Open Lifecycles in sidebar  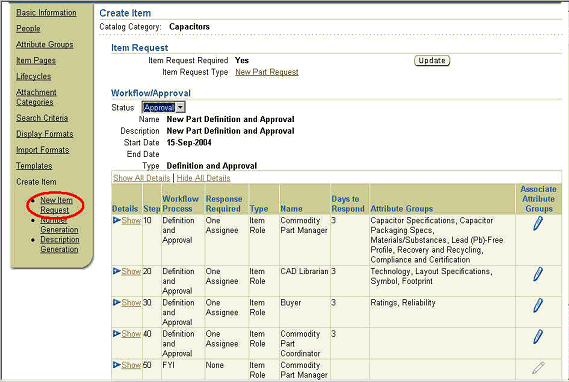pos(33,77)
